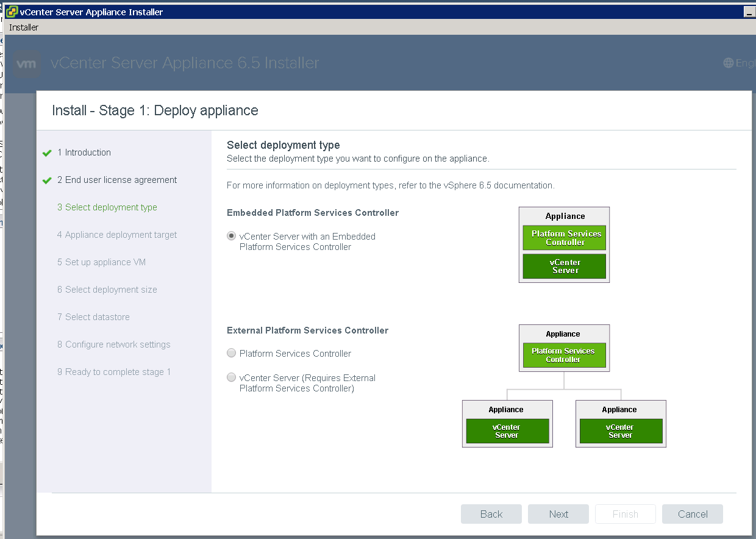Click the globe language icon
Screen dimensions: 756x539
point(729,63)
